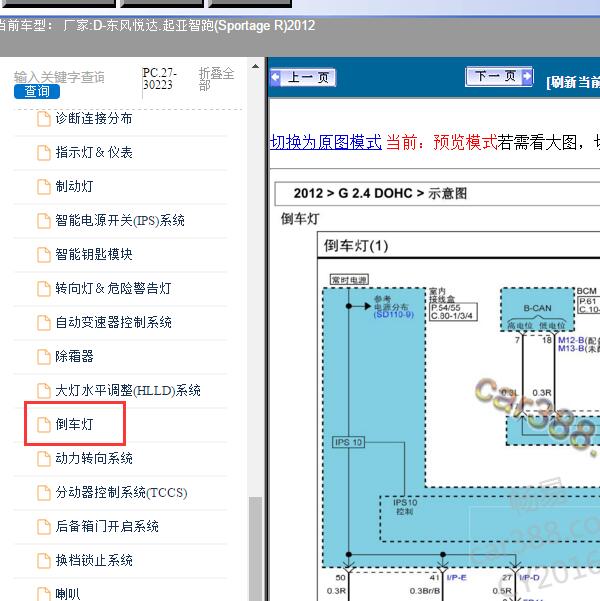Image resolution: width=600 pixels, height=601 pixels.
Task: Go to previous page with 上一页
Action: click(x=303, y=77)
